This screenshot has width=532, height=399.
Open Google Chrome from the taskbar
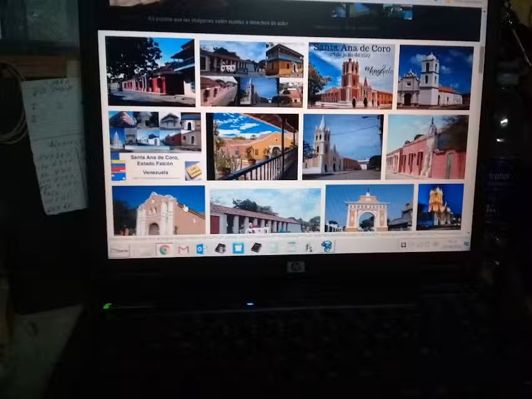coord(164,249)
